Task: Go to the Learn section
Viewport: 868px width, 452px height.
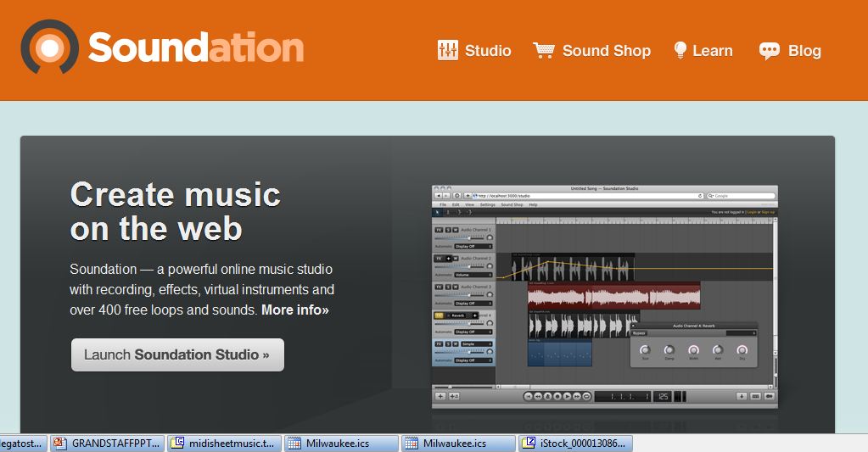Action: (x=703, y=50)
